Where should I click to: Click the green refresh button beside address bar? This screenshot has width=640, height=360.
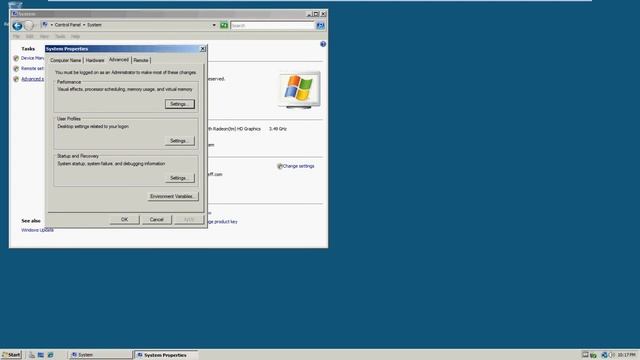tap(224, 25)
